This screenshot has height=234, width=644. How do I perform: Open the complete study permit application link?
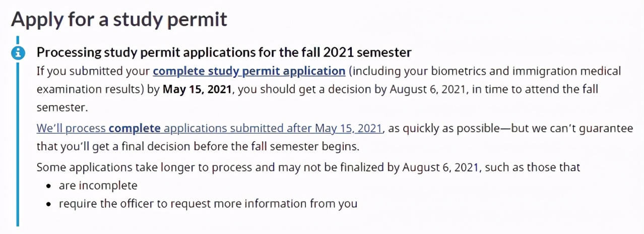[x=249, y=71]
